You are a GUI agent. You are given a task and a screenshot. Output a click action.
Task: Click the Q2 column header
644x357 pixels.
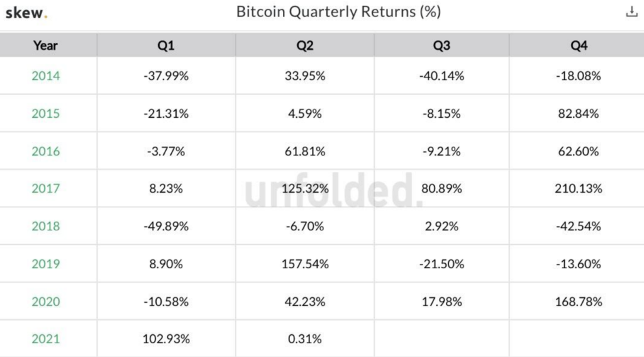tap(305, 45)
